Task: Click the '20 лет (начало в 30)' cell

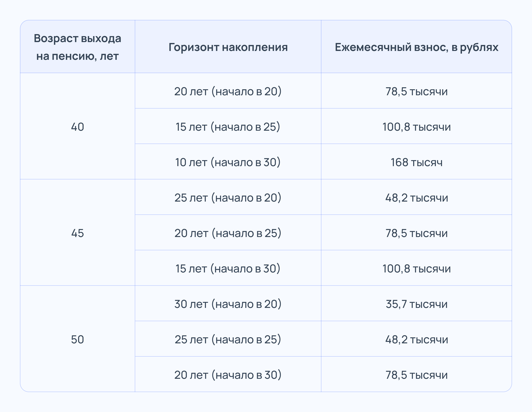Action: pyautogui.click(x=228, y=375)
